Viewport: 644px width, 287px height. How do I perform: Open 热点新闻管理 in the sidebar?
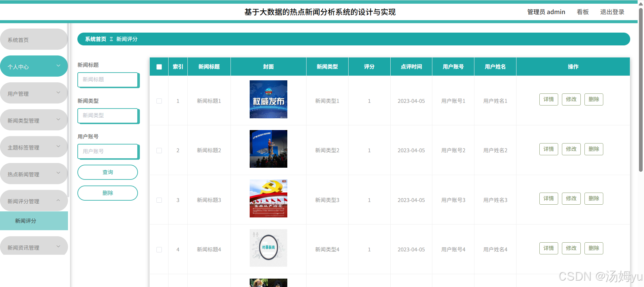click(x=34, y=174)
